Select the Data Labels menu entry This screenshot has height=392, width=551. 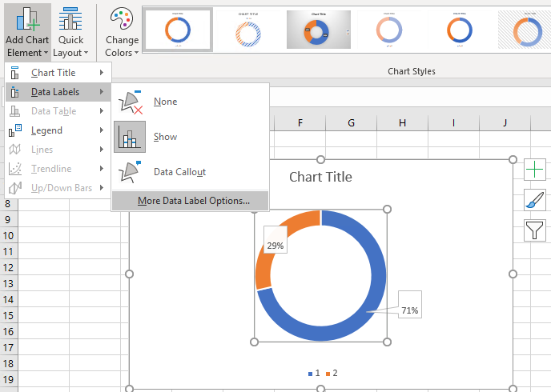(58, 92)
